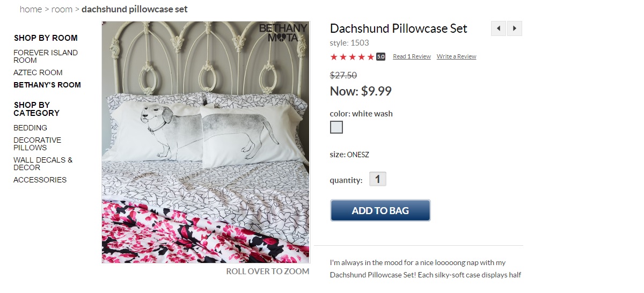
Task: Go to previous product arrow
Action: (499, 28)
